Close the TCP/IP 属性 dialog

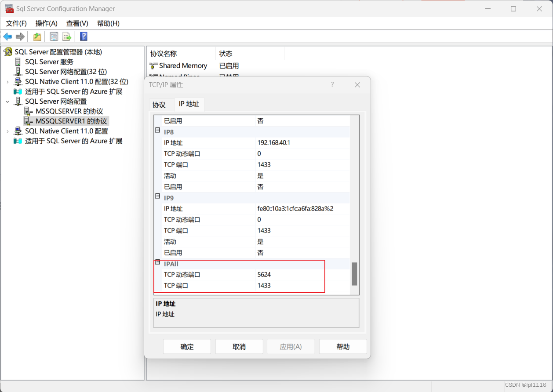(x=357, y=85)
